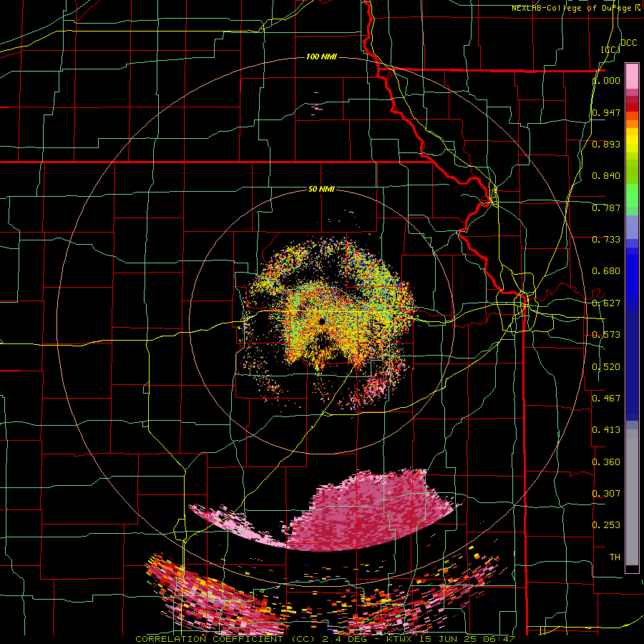Click the 0.627 color scale value

[x=606, y=303]
